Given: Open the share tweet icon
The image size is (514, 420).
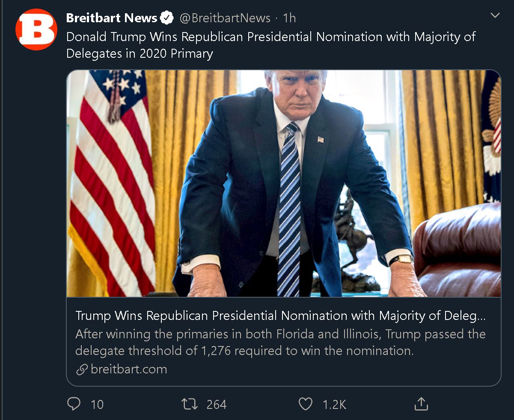Looking at the screenshot, I should (x=421, y=404).
